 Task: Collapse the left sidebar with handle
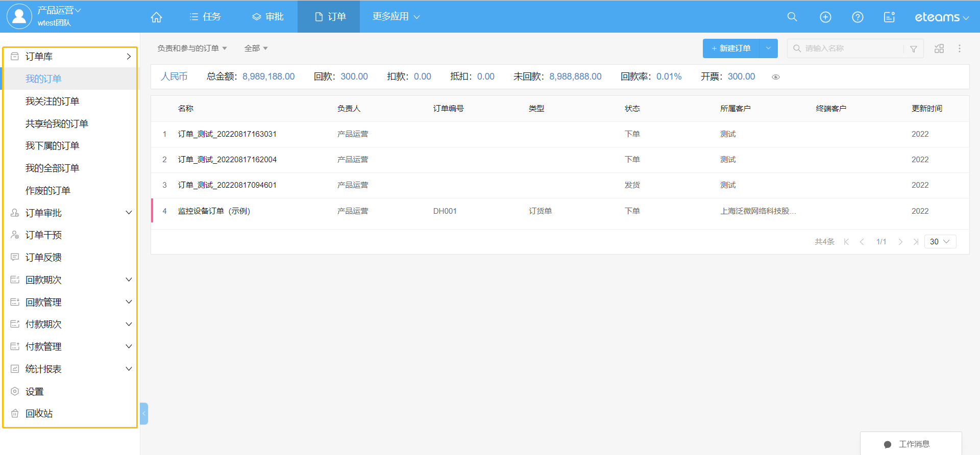tap(144, 413)
